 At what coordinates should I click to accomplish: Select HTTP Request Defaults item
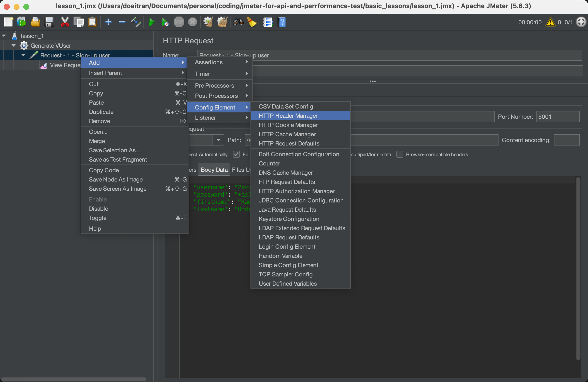click(300, 143)
